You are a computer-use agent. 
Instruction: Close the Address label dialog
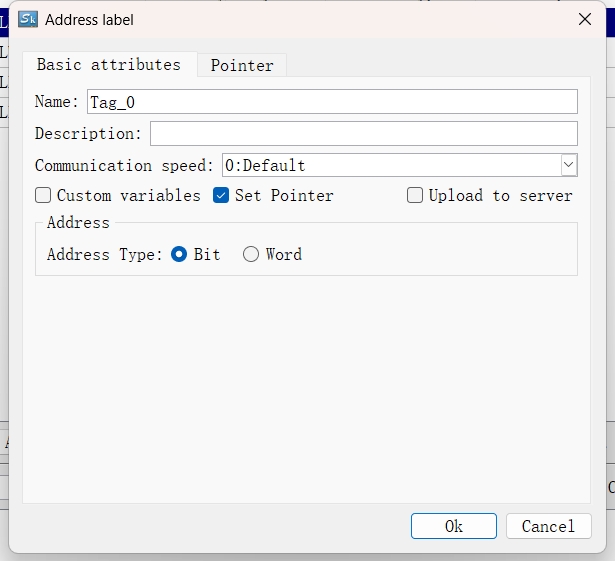coord(585,19)
